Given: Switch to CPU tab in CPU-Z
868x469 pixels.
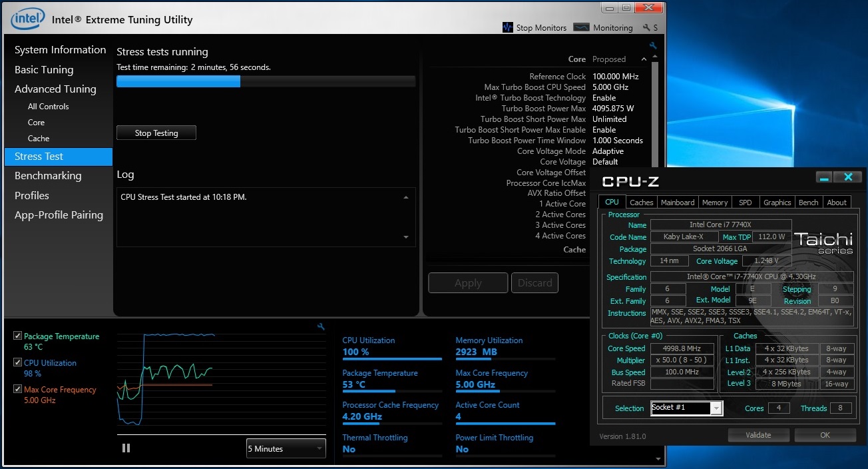Looking at the screenshot, I should 612,202.
